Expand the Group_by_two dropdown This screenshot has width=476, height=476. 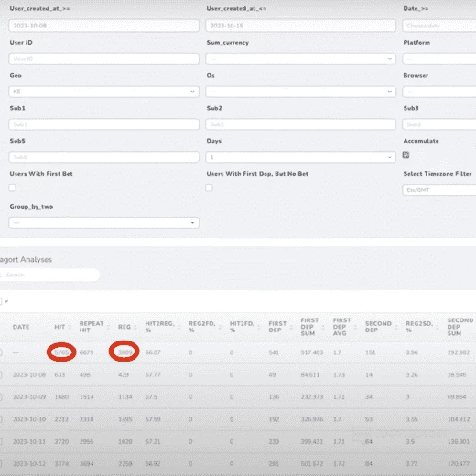tap(103, 222)
